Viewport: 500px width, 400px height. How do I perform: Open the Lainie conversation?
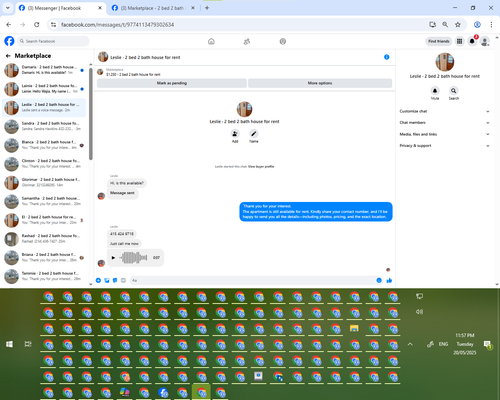click(x=44, y=89)
